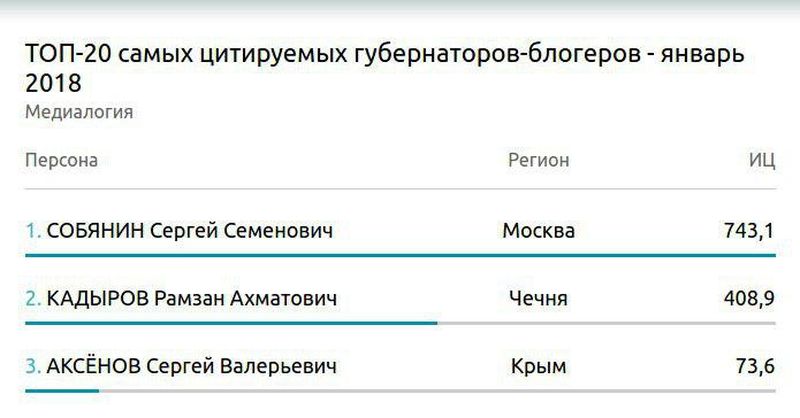Open КАДЫРОВ Рамзан Ахматович entry

coord(192,298)
